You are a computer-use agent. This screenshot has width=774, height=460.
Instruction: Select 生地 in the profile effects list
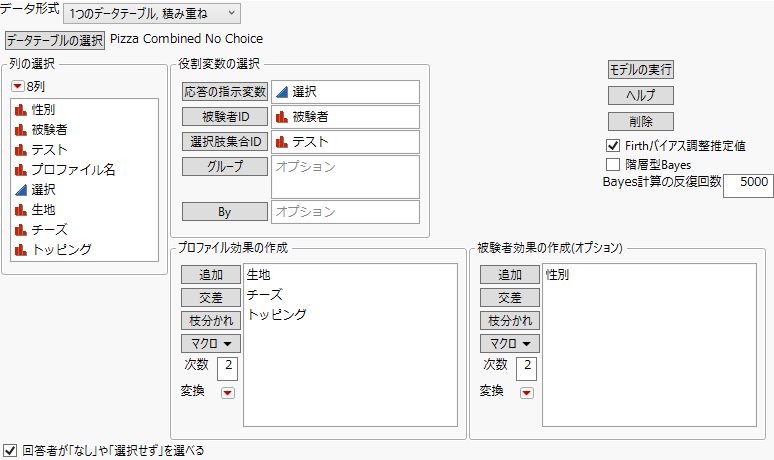[259, 275]
